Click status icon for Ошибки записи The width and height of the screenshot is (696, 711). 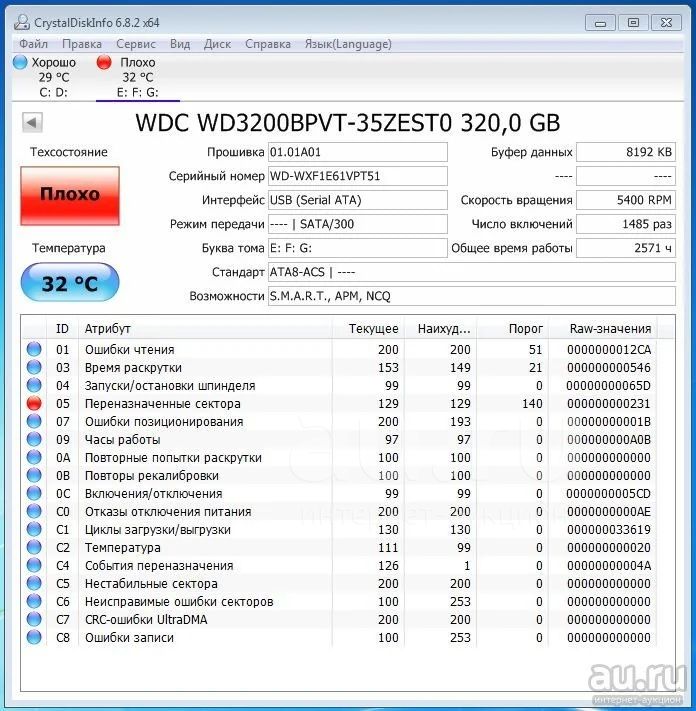tap(34, 637)
